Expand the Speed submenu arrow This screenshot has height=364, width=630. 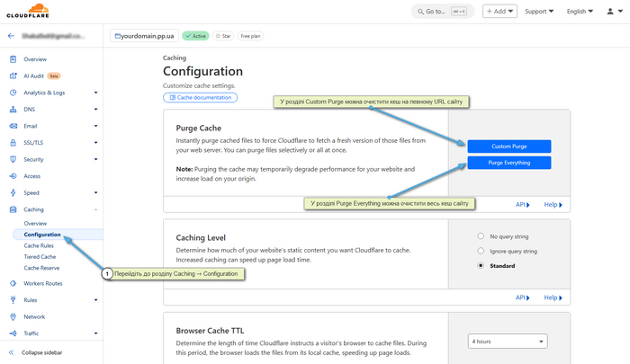pyautogui.click(x=95, y=192)
